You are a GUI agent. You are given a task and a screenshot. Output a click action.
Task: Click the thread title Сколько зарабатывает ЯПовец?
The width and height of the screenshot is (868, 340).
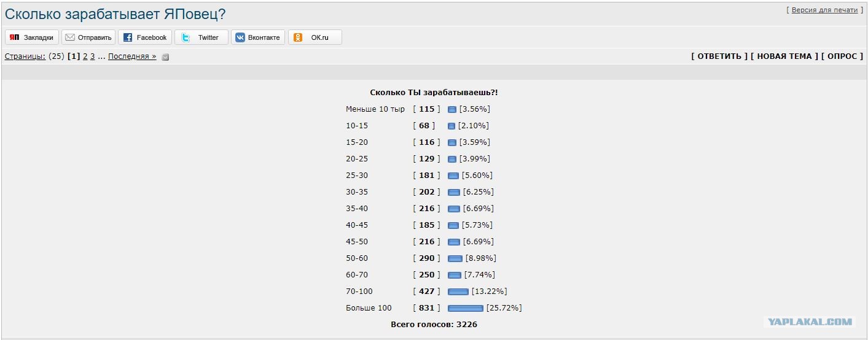tap(115, 14)
